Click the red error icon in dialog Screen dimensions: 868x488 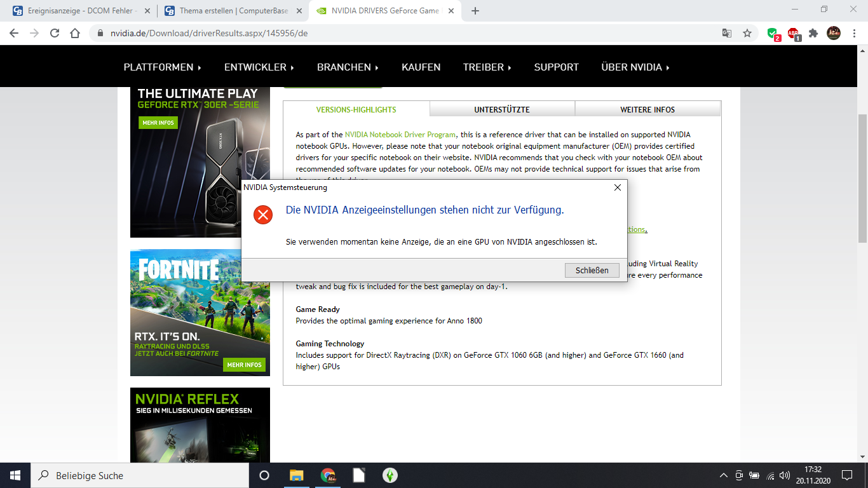point(262,215)
